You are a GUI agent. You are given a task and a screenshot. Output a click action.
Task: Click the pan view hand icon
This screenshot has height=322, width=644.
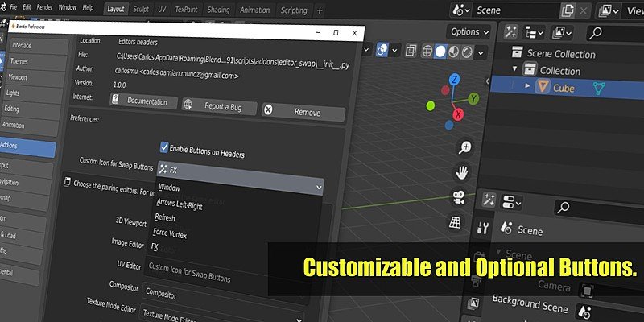[462, 172]
